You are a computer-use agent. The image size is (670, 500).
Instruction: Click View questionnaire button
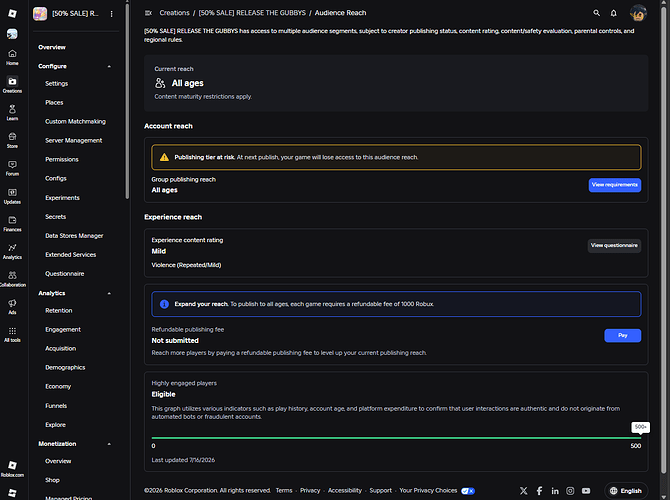coord(614,246)
